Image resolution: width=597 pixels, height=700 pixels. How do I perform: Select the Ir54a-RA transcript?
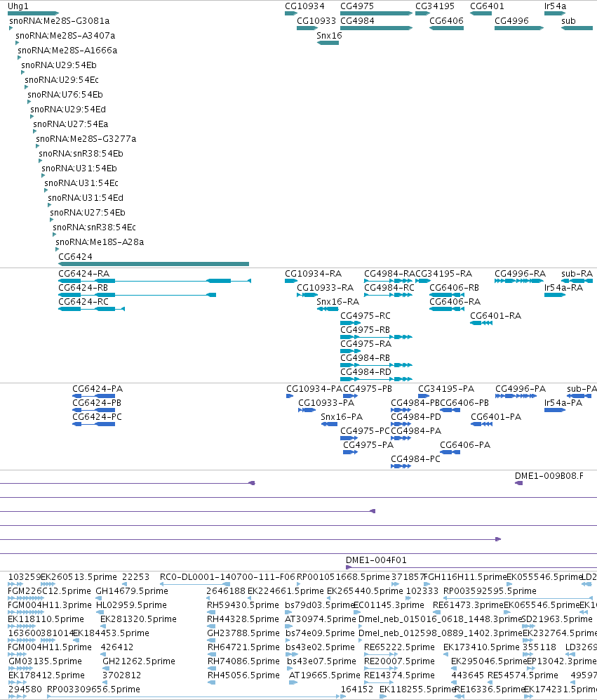pyautogui.click(x=555, y=295)
